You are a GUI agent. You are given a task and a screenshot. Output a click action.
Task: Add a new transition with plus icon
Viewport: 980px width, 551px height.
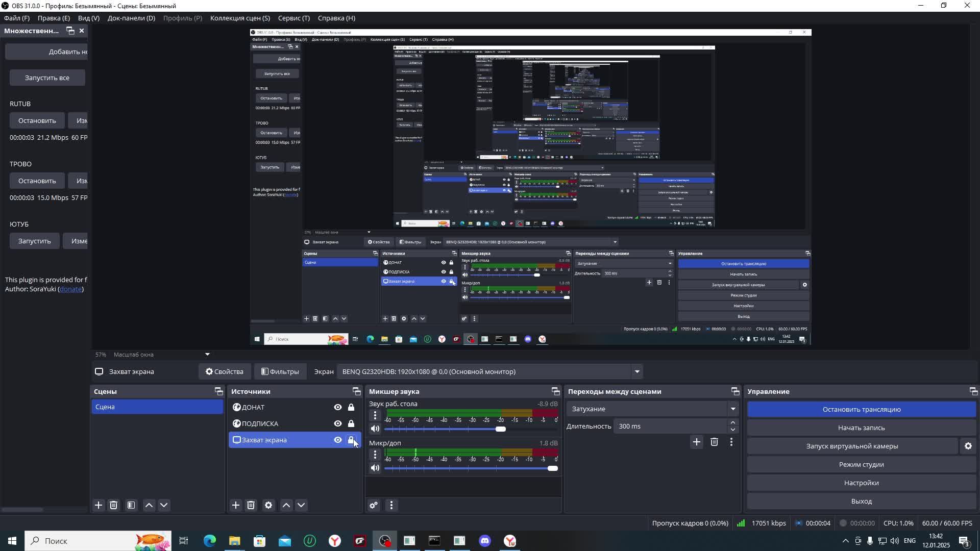pos(696,442)
